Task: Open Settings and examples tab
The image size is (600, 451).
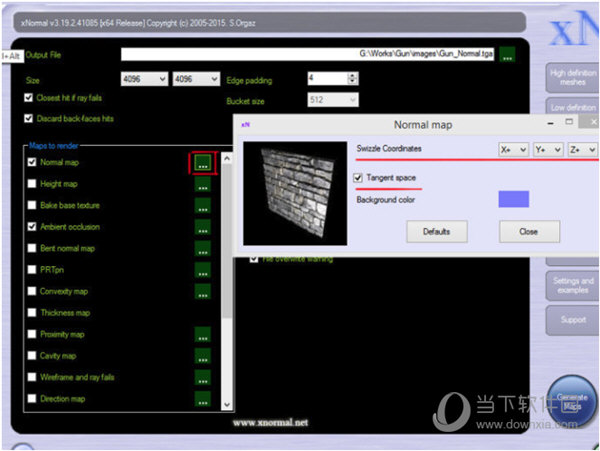Action: pyautogui.click(x=572, y=286)
